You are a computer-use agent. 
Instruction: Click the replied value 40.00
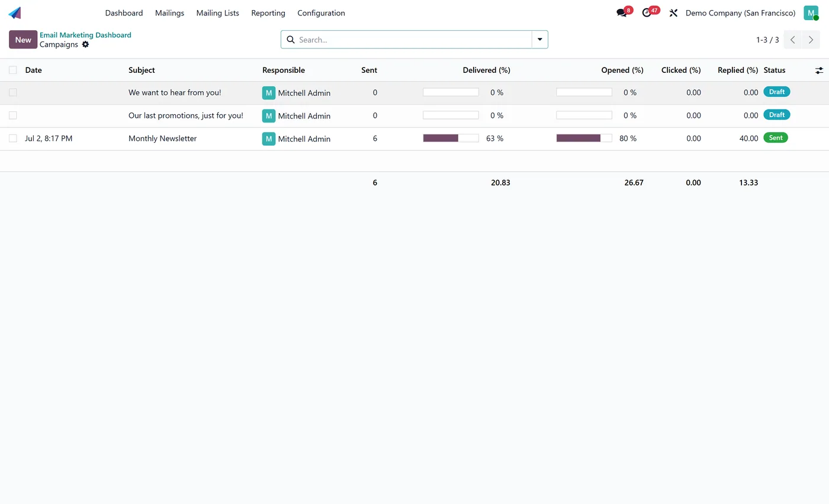[748, 138]
